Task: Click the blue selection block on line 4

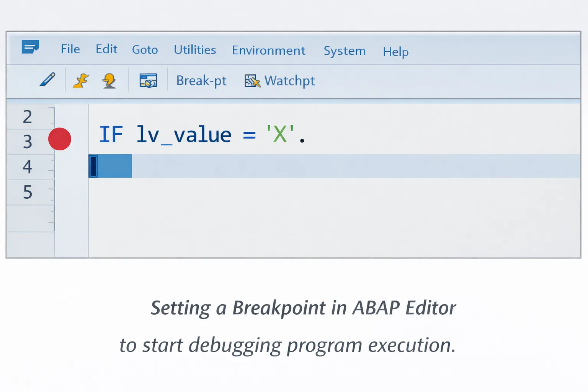Action: pos(110,166)
